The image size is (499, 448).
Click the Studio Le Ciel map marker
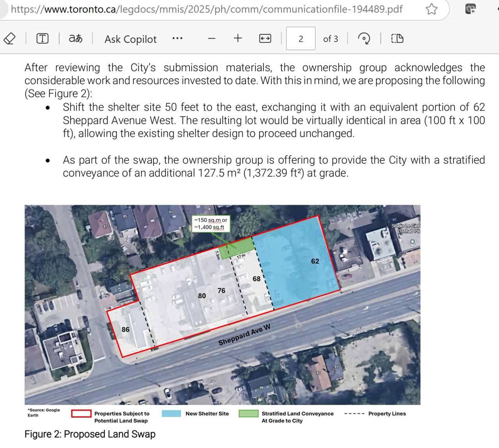412,242
